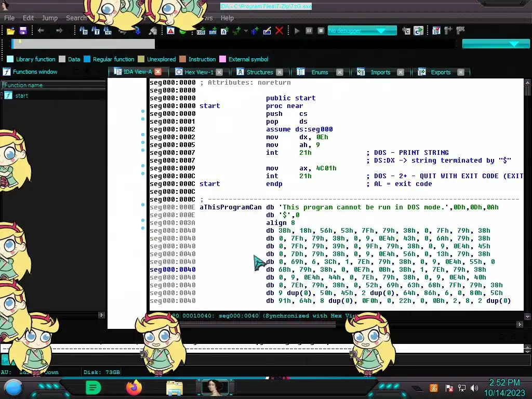Screen dimensions: 532x399
Task: Open the Edit menu
Action: [28, 18]
